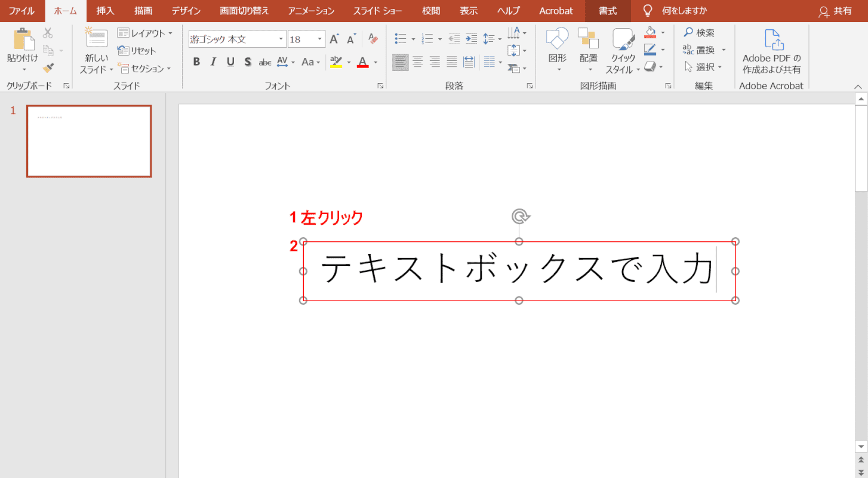Viewport: 868px width, 478px height.
Task: Toggle Bold formatting
Action: (196, 62)
